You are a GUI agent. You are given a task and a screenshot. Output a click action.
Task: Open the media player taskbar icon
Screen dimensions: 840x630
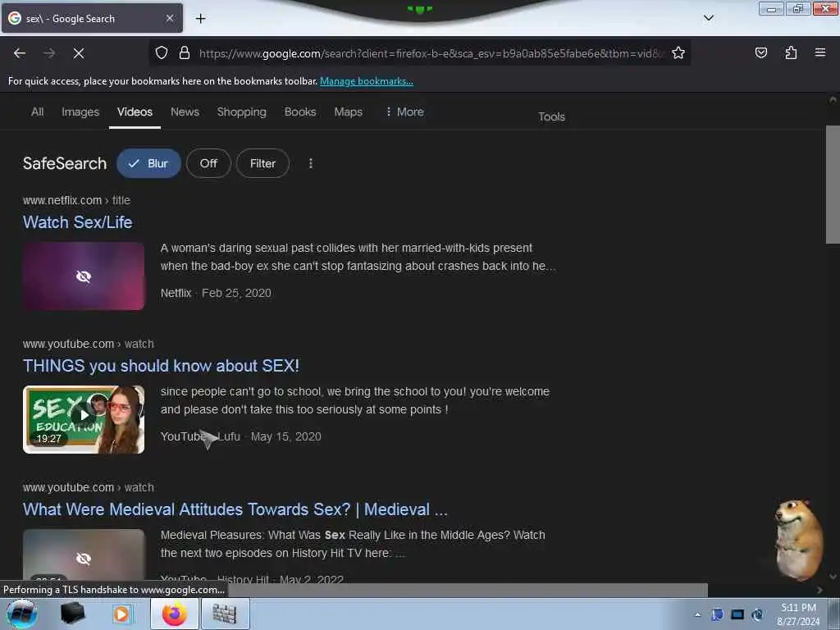(x=121, y=614)
